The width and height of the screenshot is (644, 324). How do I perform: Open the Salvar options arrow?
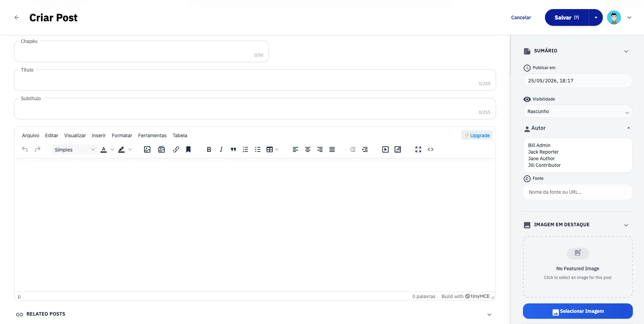click(x=596, y=17)
